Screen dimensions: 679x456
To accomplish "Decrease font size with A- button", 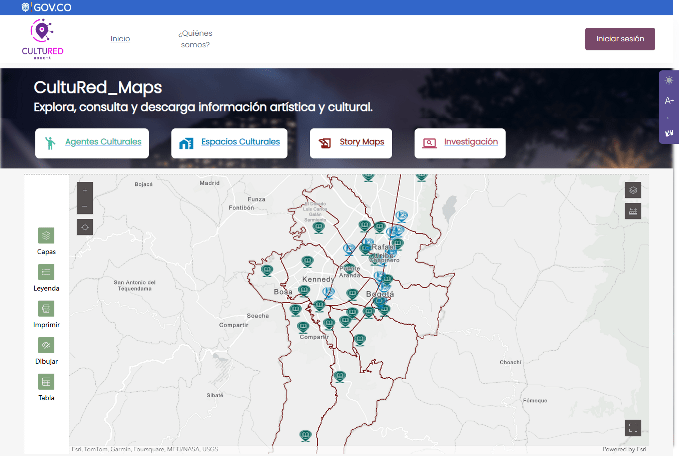I will (x=669, y=100).
